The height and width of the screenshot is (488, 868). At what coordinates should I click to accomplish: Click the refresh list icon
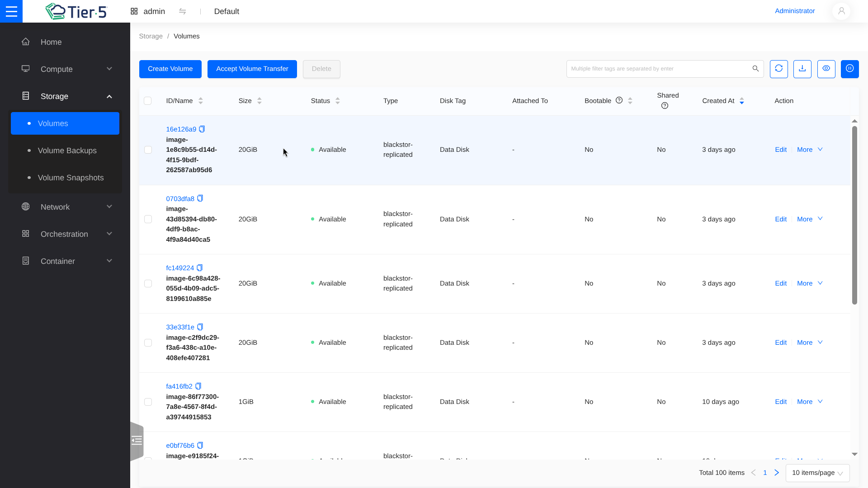tap(778, 69)
